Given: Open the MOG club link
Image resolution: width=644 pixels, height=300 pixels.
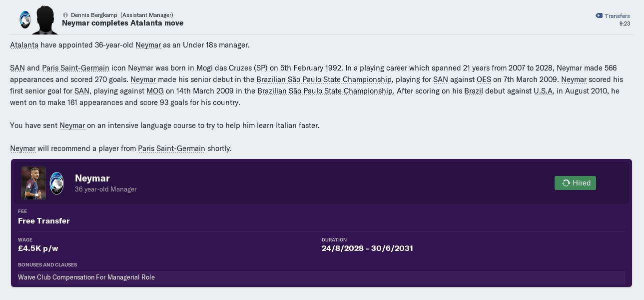Looking at the screenshot, I should coord(155,91).
